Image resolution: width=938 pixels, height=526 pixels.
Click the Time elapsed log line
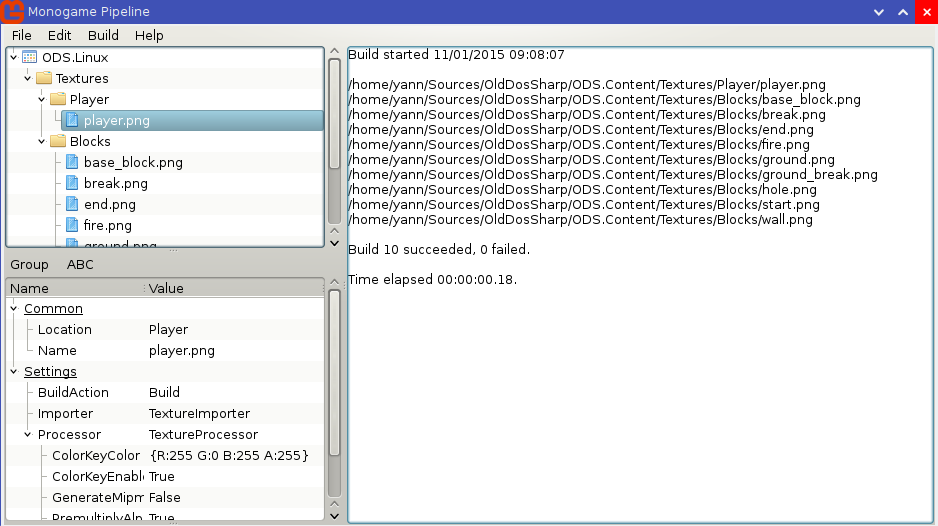click(x=433, y=279)
